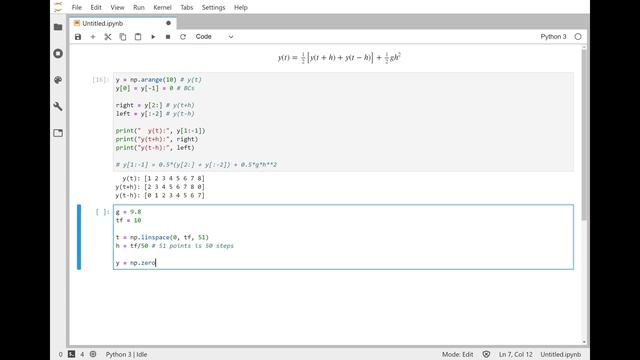Open the cell type Code dropdown

(214, 37)
